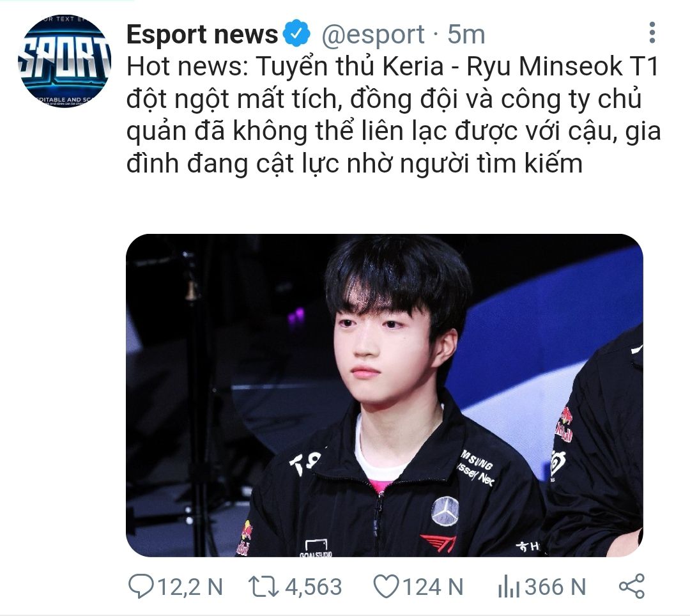Click the blue verified badge
This screenshot has height=616, width=690.
(x=296, y=33)
